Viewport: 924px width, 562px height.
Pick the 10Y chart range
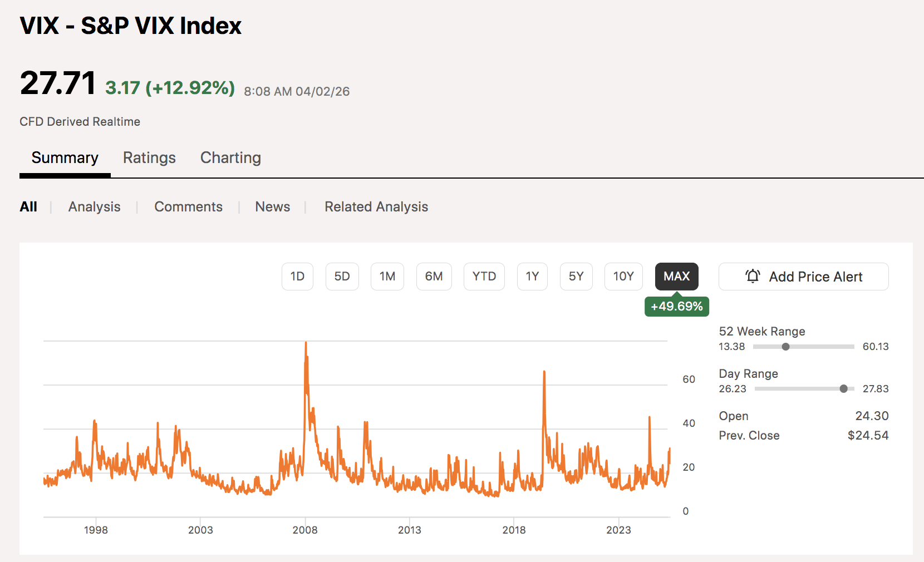tap(623, 277)
